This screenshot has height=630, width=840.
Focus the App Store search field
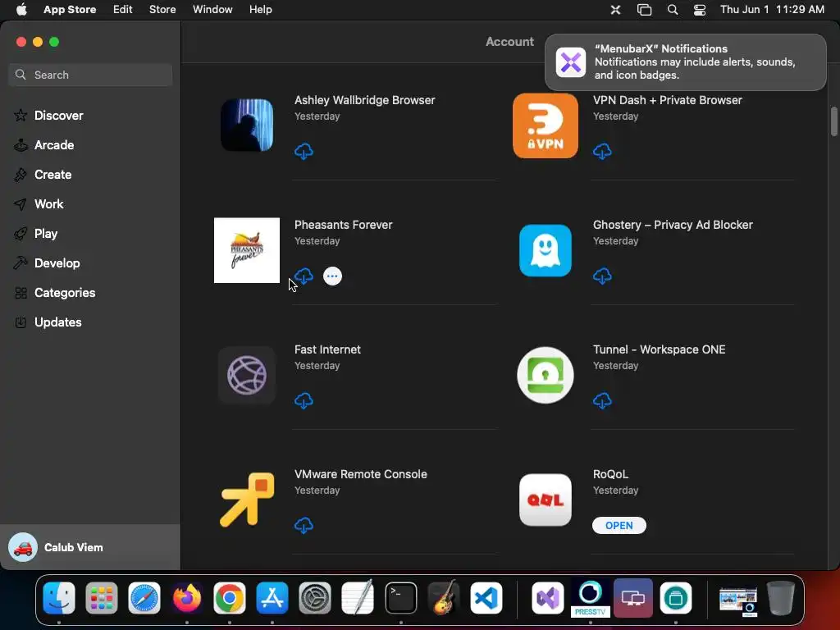[x=90, y=75]
